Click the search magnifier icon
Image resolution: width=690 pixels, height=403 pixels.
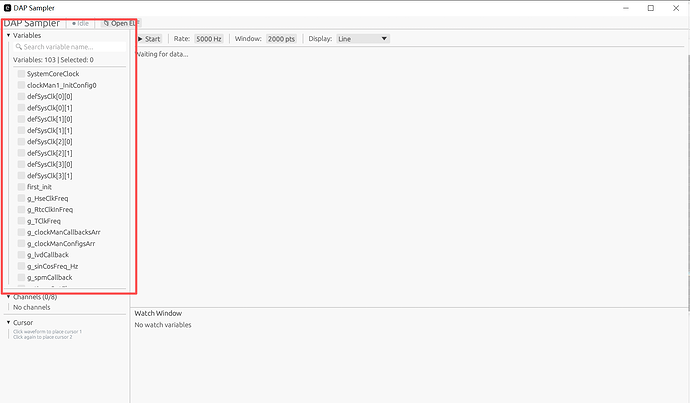pos(19,47)
